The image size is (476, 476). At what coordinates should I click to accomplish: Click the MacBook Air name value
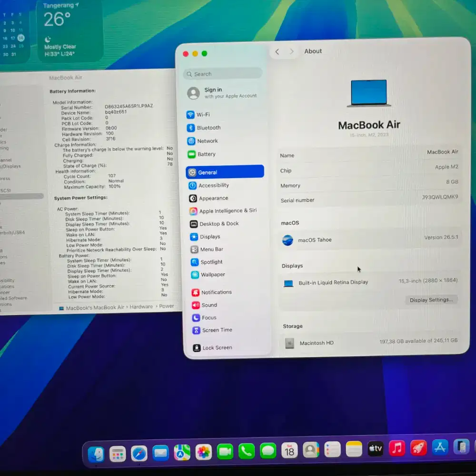[x=442, y=152]
